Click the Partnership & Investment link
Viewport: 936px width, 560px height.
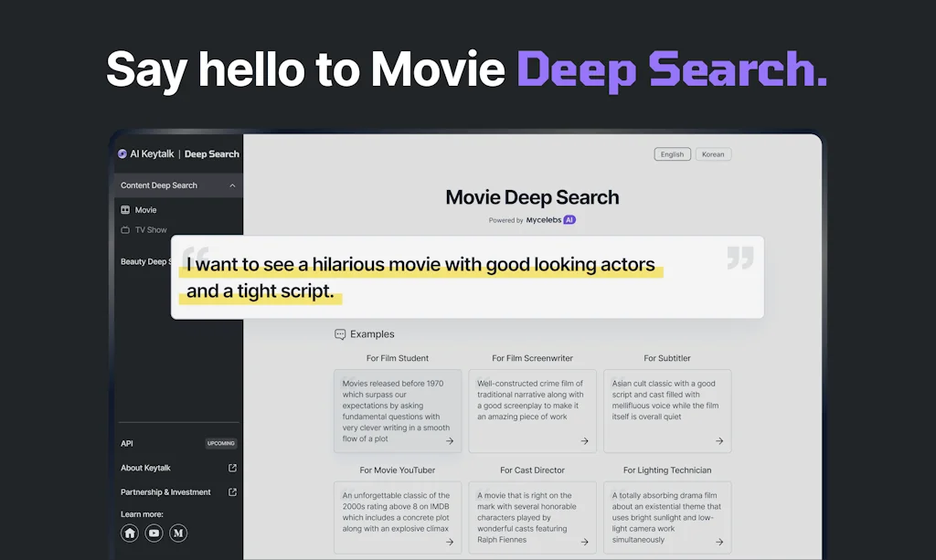point(168,491)
